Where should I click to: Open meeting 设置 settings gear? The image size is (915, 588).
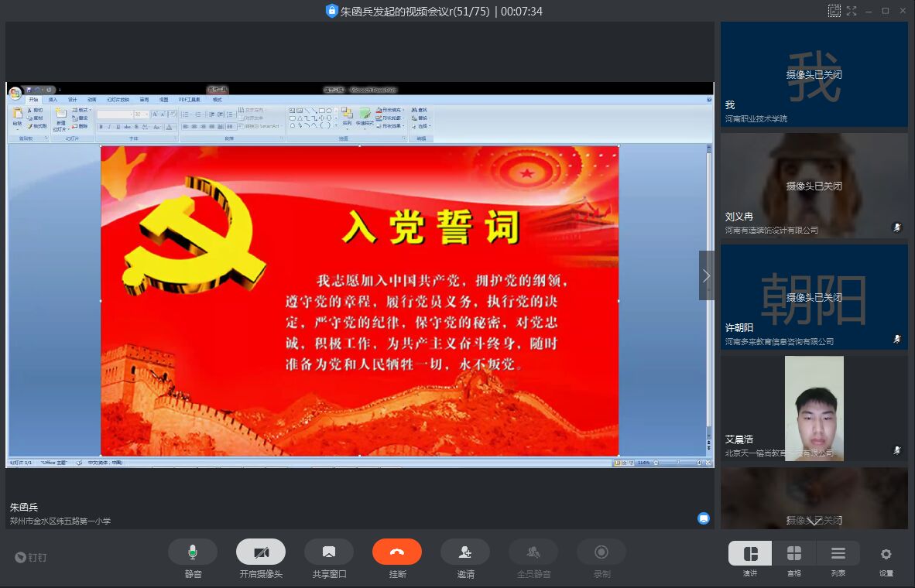pyautogui.click(x=886, y=554)
